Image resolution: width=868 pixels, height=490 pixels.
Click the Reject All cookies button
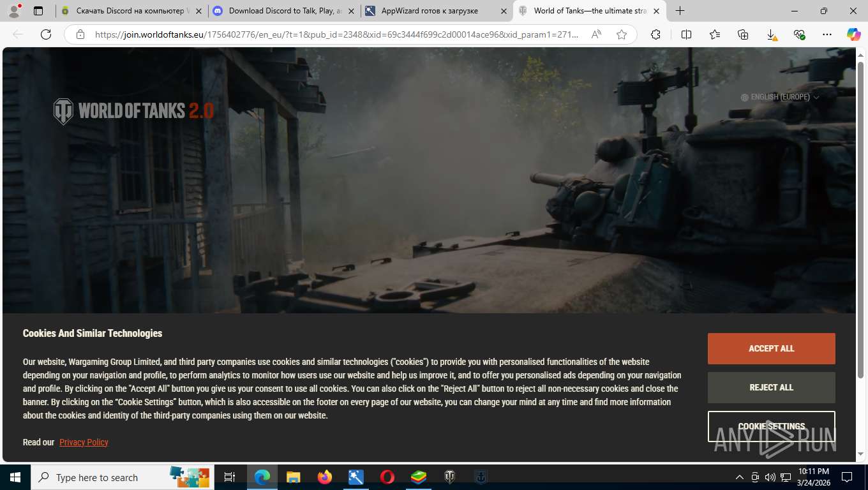[x=771, y=387]
